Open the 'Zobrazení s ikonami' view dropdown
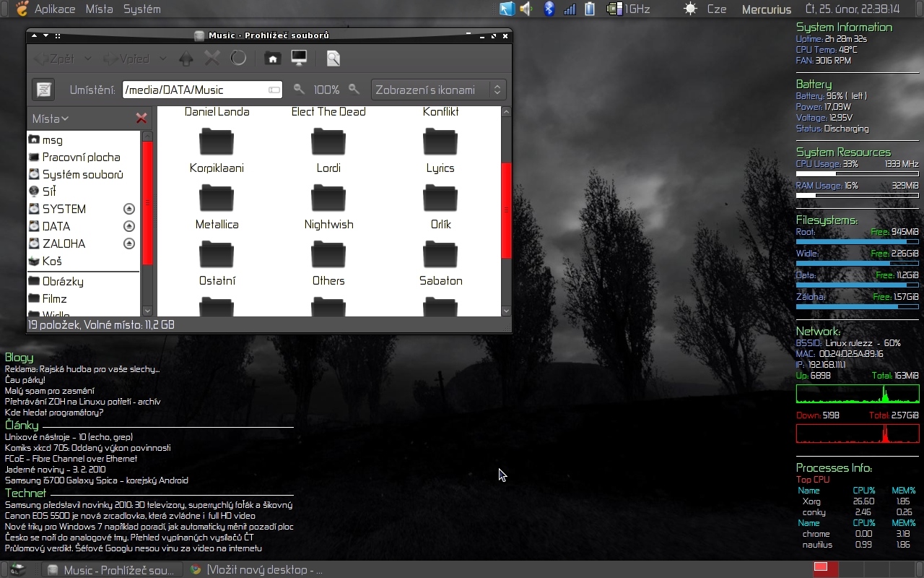This screenshot has width=924, height=578. (438, 90)
